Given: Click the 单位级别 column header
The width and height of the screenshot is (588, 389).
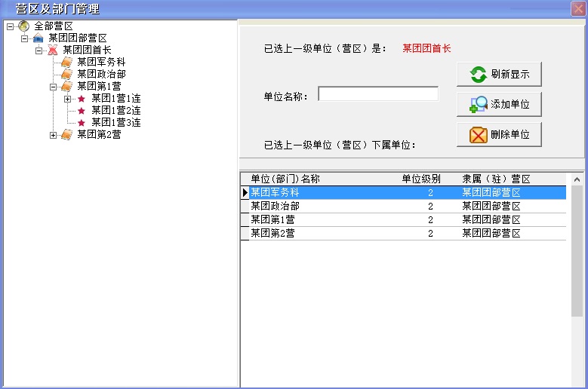Looking at the screenshot, I should click(420, 179).
